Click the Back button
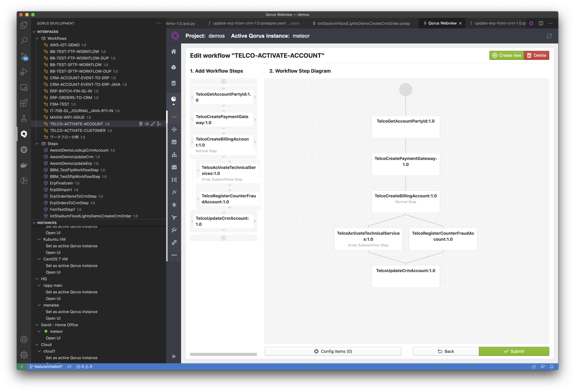The image size is (575, 392). click(446, 351)
